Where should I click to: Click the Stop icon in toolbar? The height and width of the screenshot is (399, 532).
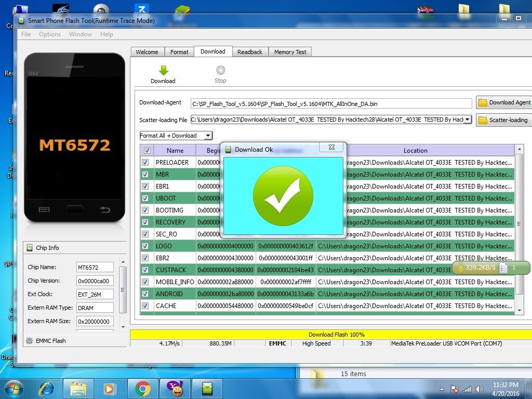coord(220,71)
